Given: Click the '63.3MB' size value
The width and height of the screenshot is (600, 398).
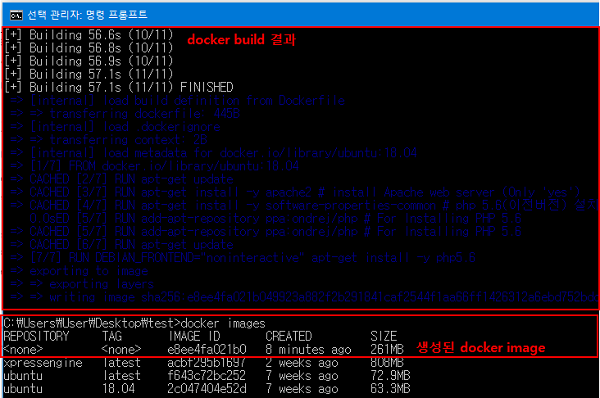Looking at the screenshot, I should point(390,389).
